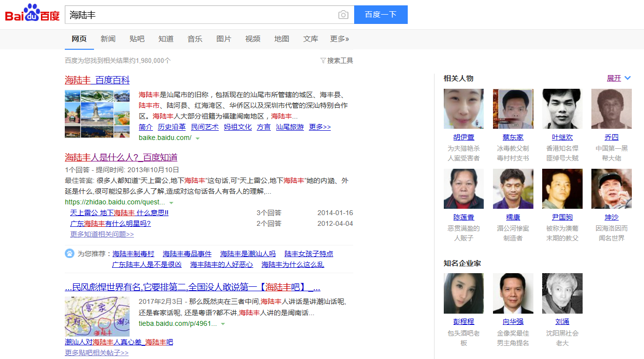Open the baike result image collage thumbnail

click(x=97, y=114)
